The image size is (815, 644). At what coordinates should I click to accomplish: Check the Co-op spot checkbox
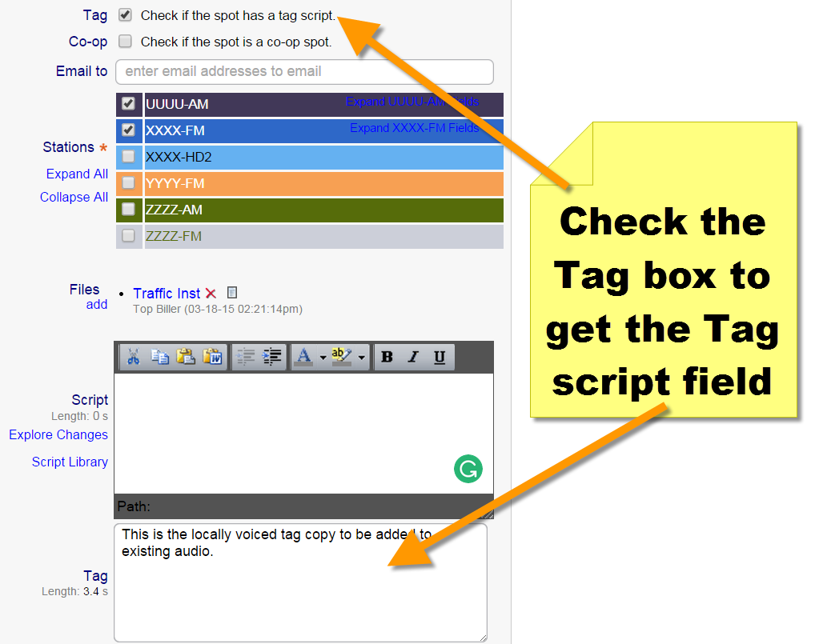pos(125,41)
